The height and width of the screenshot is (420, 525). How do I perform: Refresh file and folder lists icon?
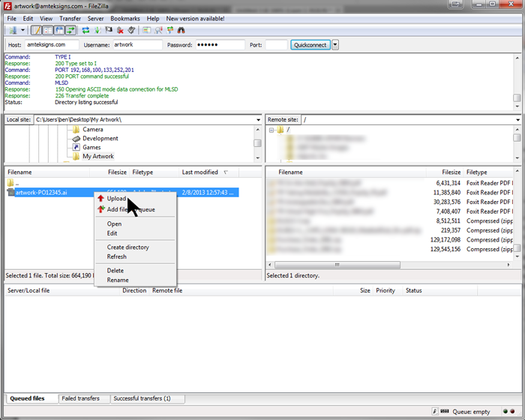tap(85, 31)
